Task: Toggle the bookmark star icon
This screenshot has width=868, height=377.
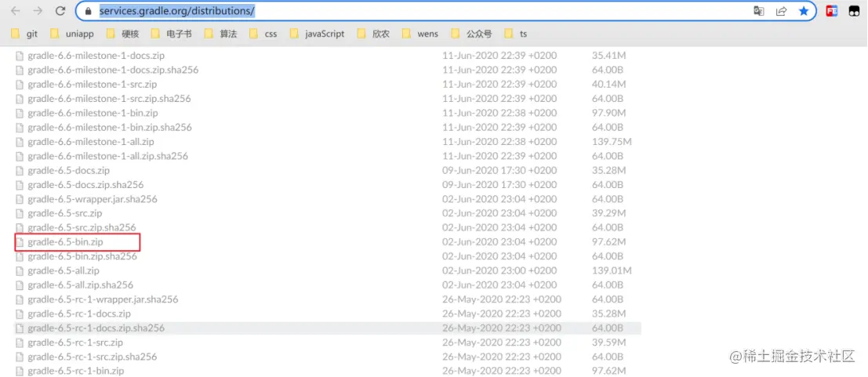Action: click(x=804, y=10)
